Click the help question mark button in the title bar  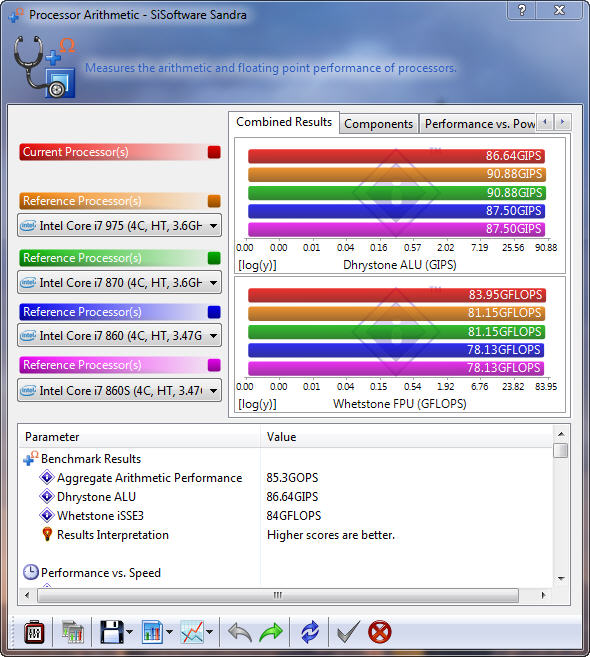coord(522,10)
